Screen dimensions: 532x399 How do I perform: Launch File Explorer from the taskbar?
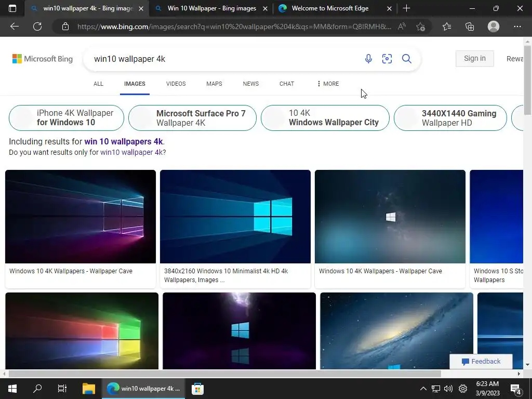89,389
